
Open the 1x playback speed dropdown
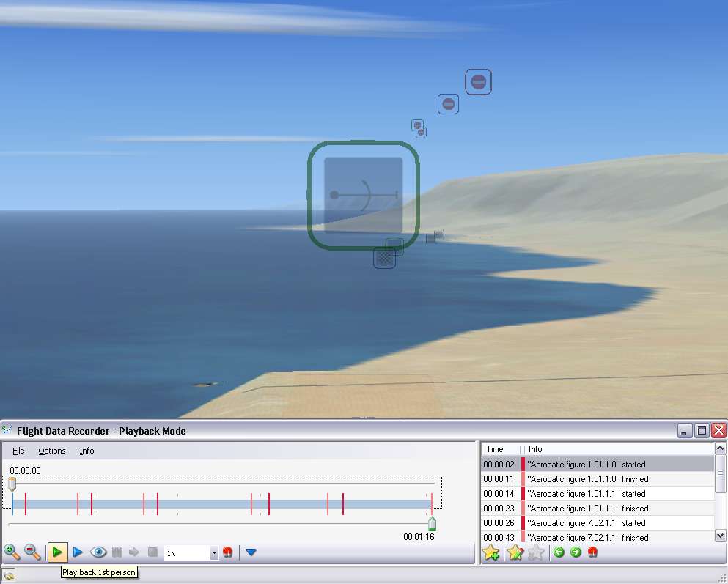(x=214, y=553)
